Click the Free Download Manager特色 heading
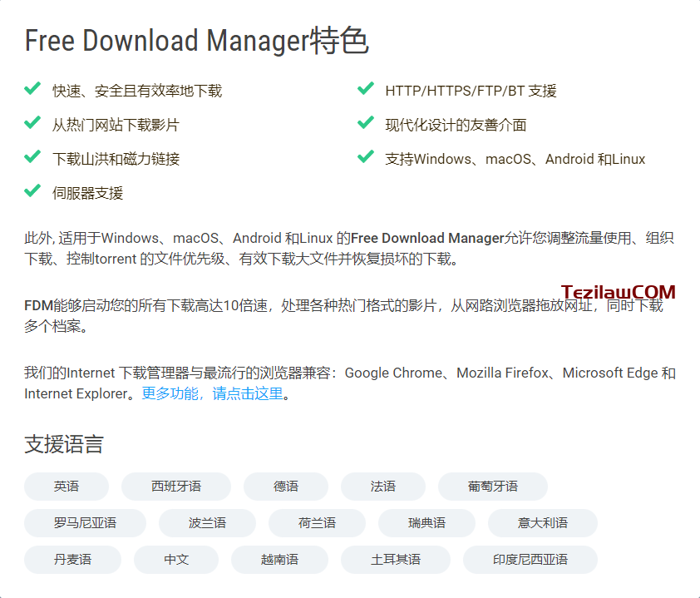Image resolution: width=700 pixels, height=598 pixels. (196, 41)
